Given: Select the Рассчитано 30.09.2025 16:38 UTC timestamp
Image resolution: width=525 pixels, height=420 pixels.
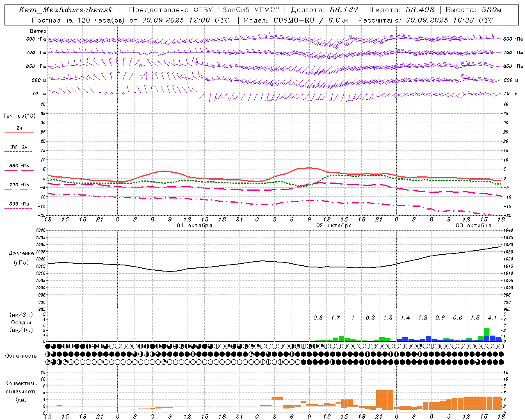Looking at the screenshot, I should tap(426, 20).
